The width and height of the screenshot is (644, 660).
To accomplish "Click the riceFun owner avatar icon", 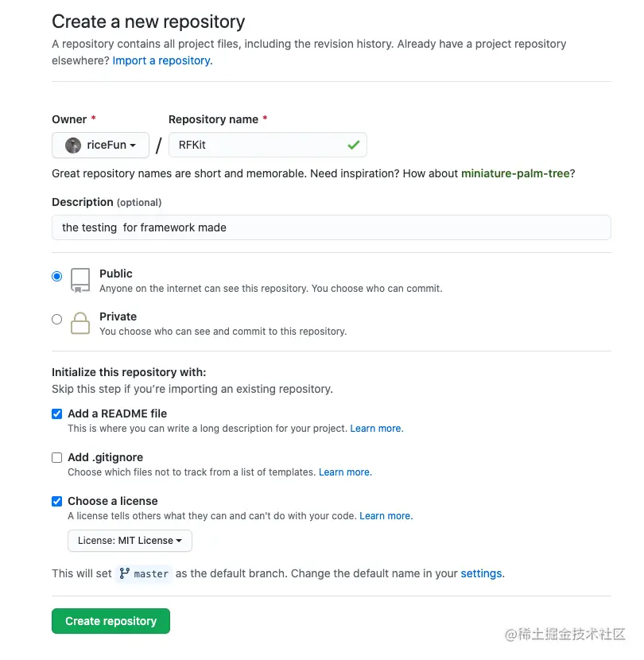I will coord(73,146).
